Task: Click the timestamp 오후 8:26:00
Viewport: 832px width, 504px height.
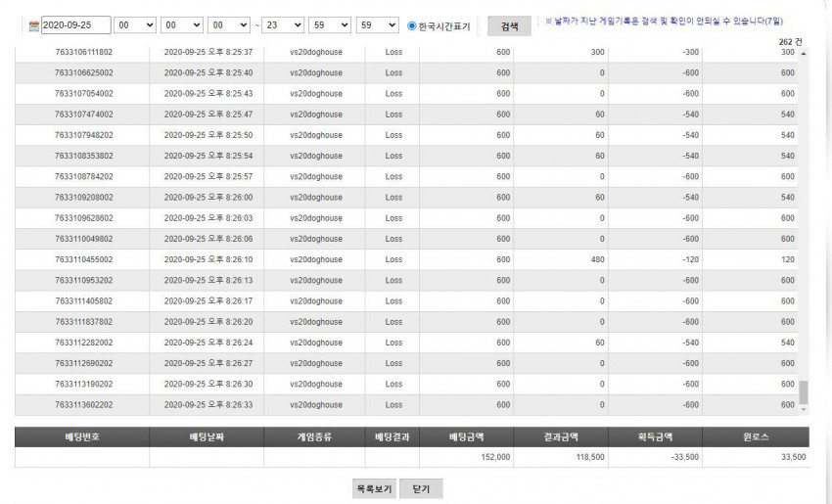Action: (x=230, y=197)
